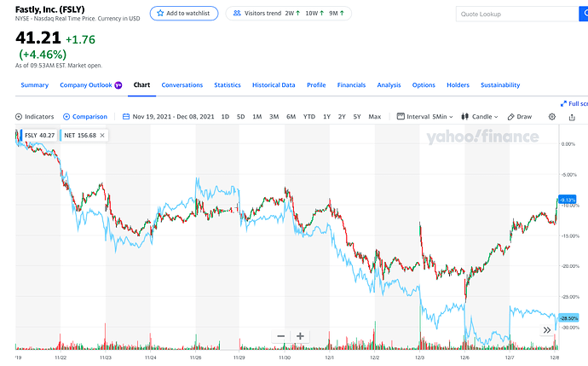Image resolution: width=588 pixels, height=366 pixels.
Task: Select the Max range
Action: coord(375,117)
